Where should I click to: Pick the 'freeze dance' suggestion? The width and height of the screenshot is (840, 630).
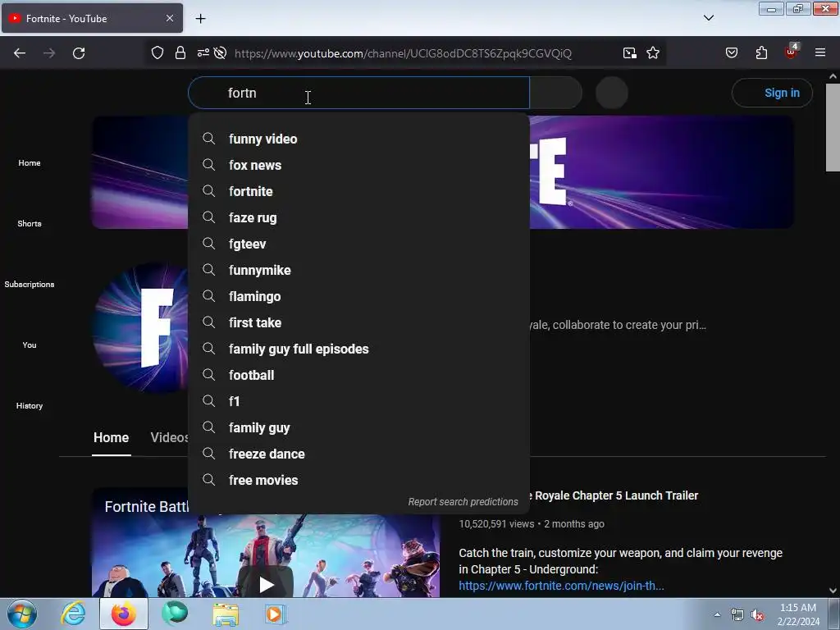359,454
